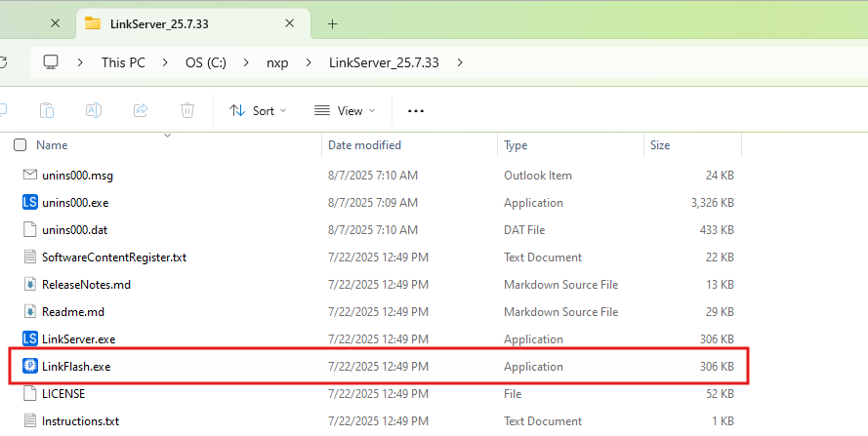Screen dimensions: 868x436
Task: Select the file unins000.exe
Action: (75, 203)
